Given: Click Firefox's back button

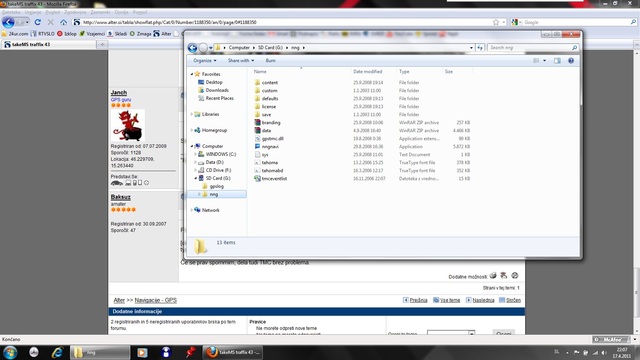Looking at the screenshot, I should click(8, 22).
